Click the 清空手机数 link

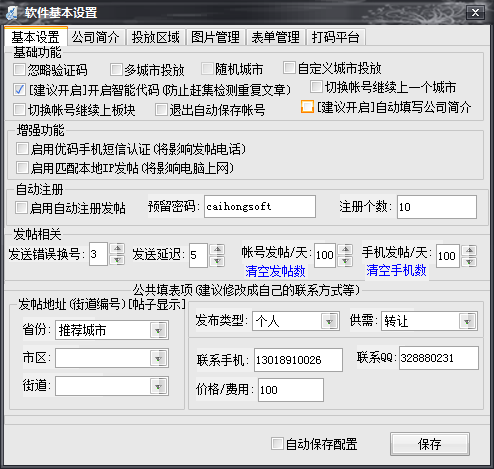pyautogui.click(x=396, y=270)
